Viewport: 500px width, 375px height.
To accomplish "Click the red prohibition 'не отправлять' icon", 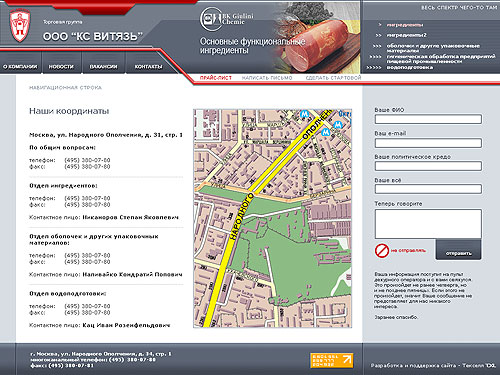I will point(382,250).
